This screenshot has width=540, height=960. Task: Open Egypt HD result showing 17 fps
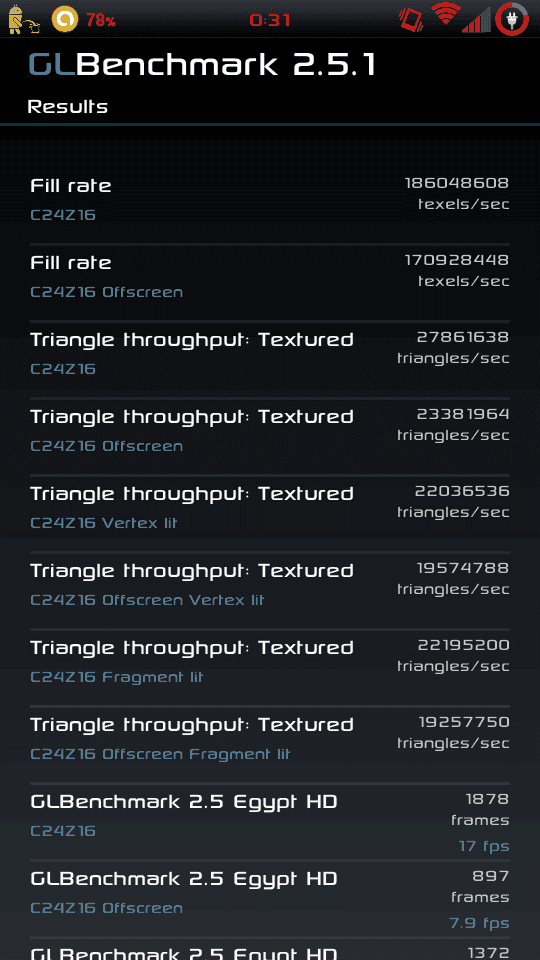[x=270, y=822]
